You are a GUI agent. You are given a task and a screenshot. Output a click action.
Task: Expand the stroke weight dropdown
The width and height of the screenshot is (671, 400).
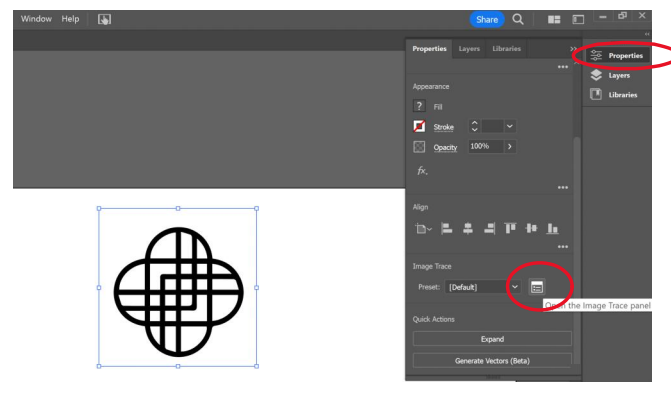coord(509,127)
